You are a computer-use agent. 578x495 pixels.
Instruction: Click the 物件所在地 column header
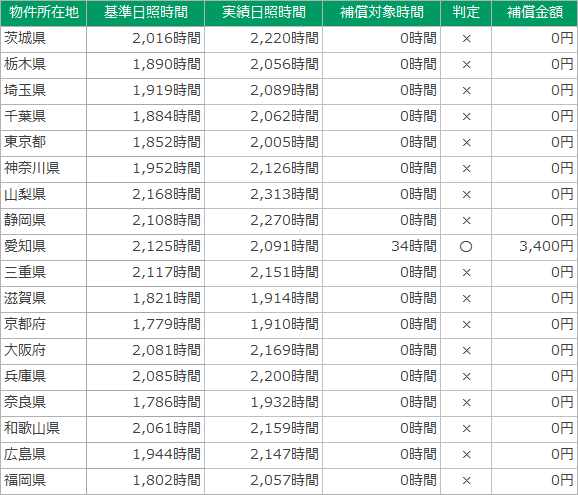click(x=43, y=13)
